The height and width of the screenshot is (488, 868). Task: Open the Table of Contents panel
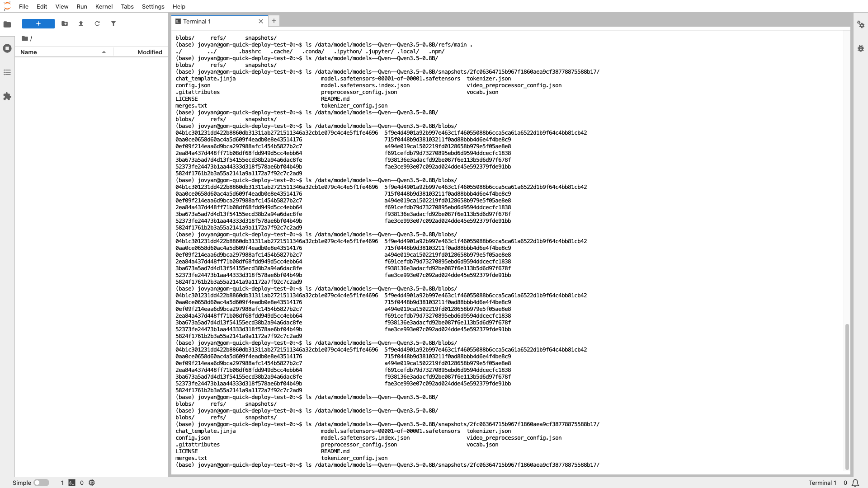[x=7, y=72]
